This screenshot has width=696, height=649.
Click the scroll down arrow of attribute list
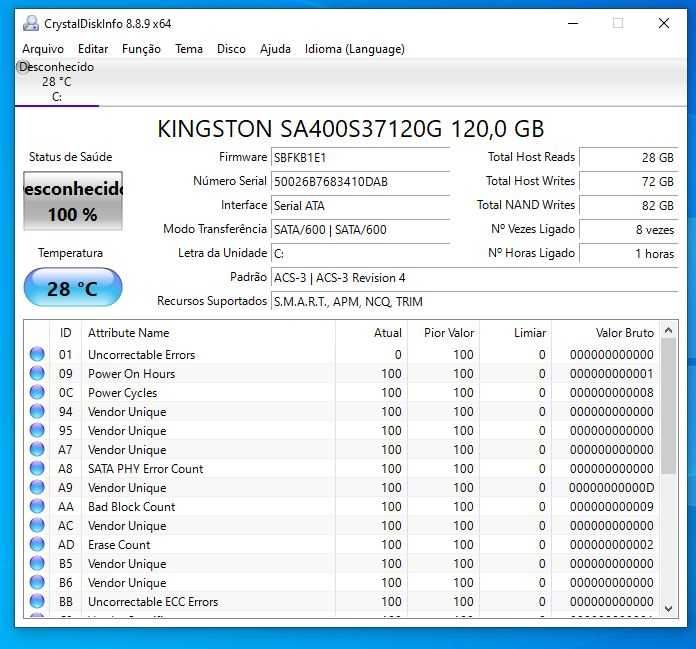(668, 609)
